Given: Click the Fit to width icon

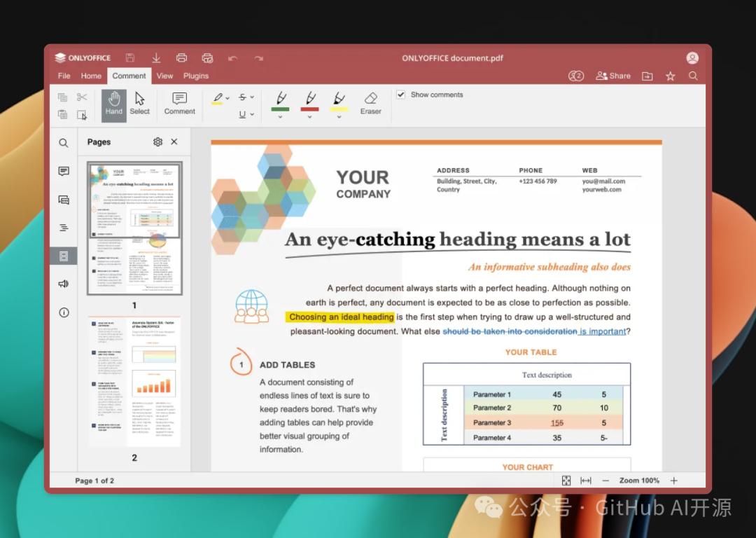Looking at the screenshot, I should pos(586,481).
